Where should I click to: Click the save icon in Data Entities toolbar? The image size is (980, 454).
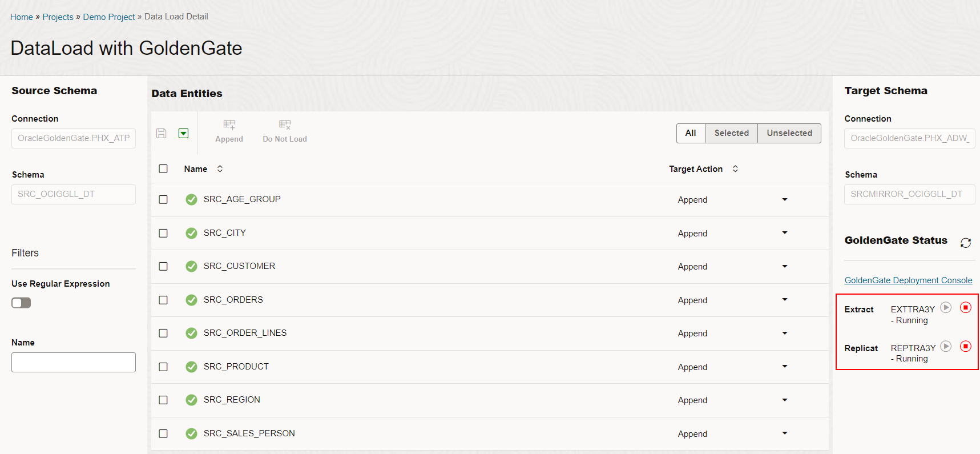pos(162,133)
